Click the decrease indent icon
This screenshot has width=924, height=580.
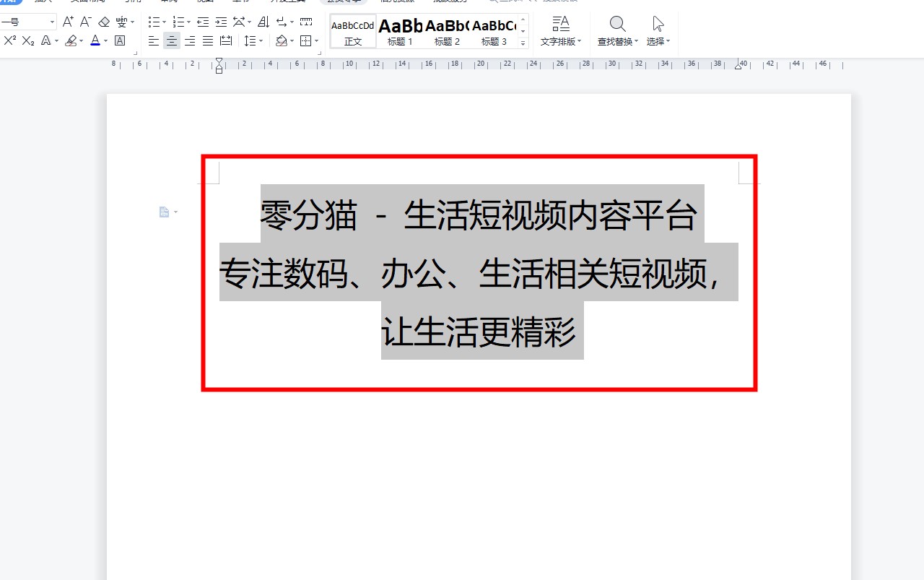pos(203,22)
